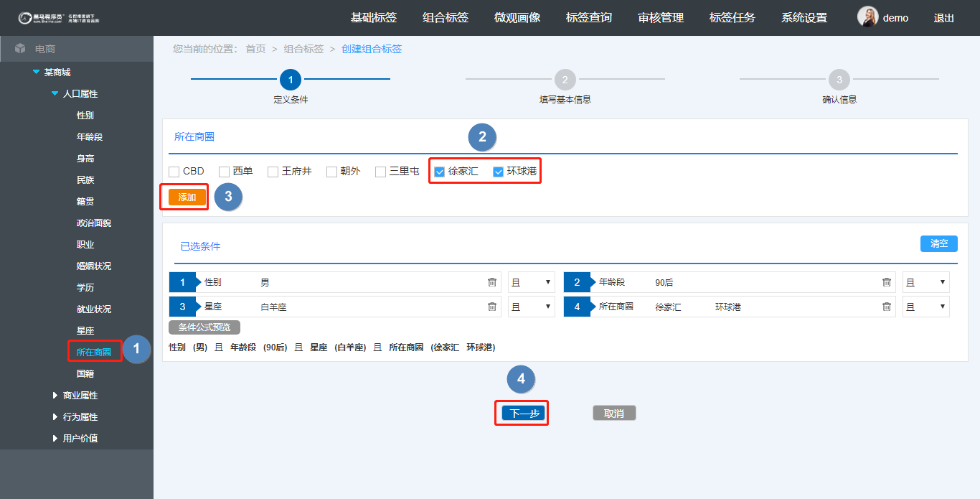Click the orange 添加 button

click(187, 197)
